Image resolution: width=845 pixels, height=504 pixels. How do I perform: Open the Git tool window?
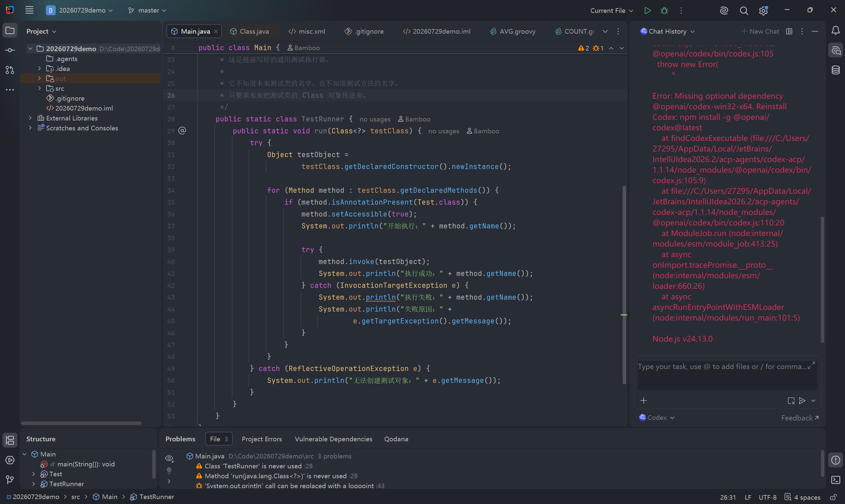(10, 480)
